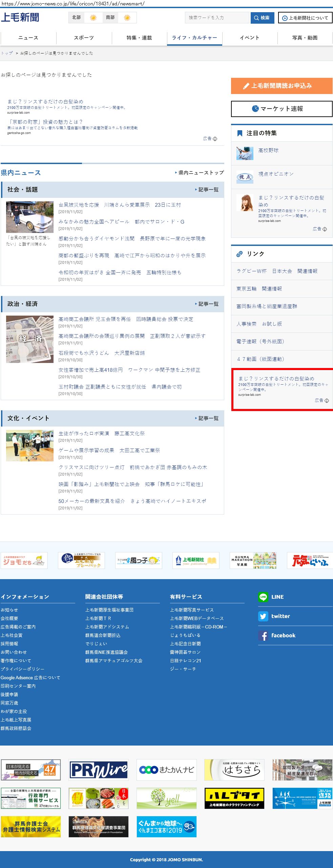This screenshot has width=333, height=868.
Task: Click the ad info icon beside 広告 under リンク
Action: [x=327, y=401]
